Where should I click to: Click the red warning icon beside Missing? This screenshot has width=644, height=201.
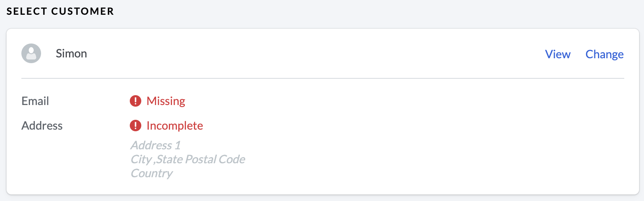[136, 101]
